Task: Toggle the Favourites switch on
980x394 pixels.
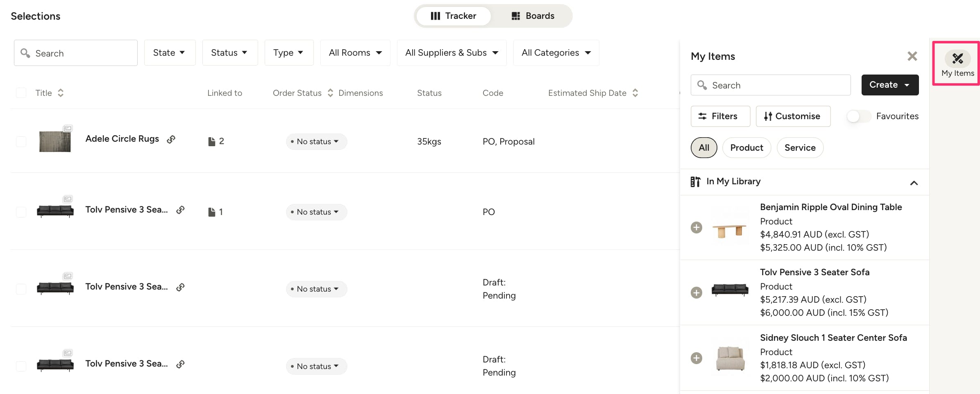Action: pyautogui.click(x=859, y=116)
